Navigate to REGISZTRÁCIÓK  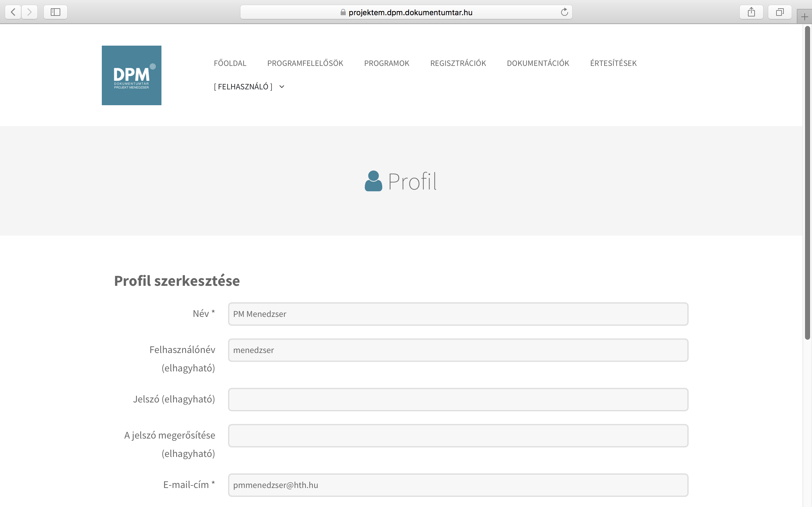pyautogui.click(x=458, y=63)
